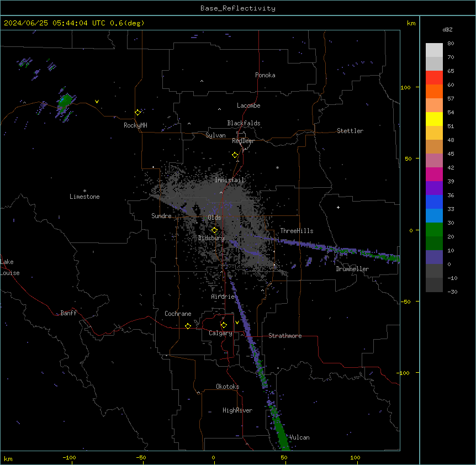
Task: Click the Lacombe city label
Action: click(248, 105)
